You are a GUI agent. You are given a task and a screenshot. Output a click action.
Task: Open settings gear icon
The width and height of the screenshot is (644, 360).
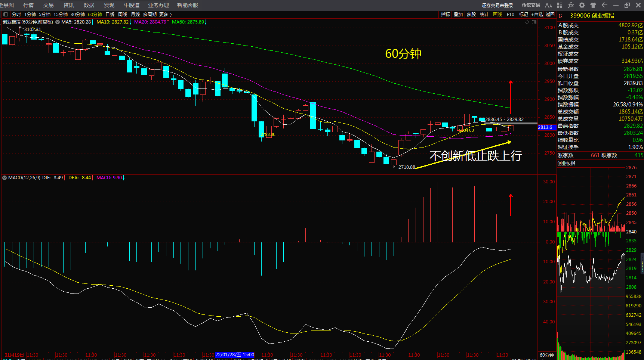(582, 5)
